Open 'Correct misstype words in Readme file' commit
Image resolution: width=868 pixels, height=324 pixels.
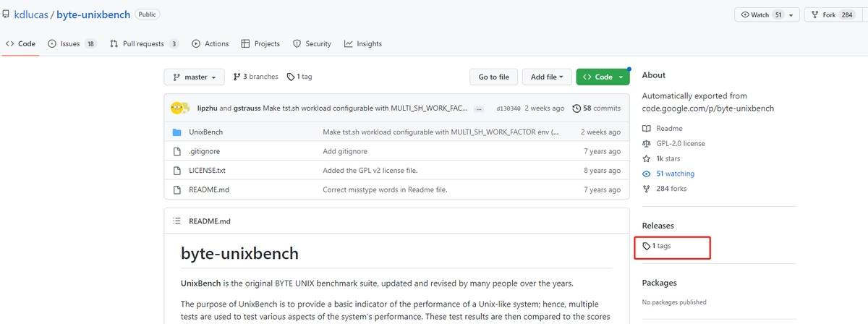point(385,189)
